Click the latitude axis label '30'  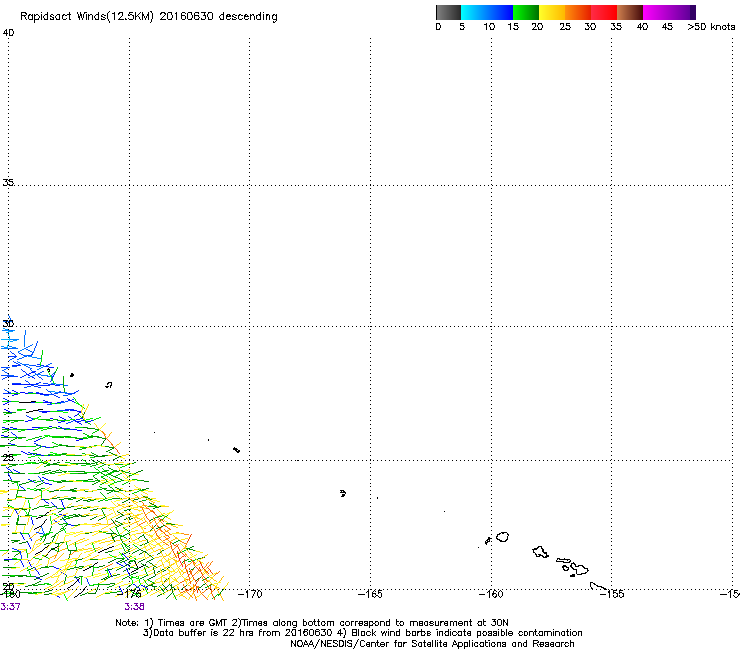click(8, 324)
